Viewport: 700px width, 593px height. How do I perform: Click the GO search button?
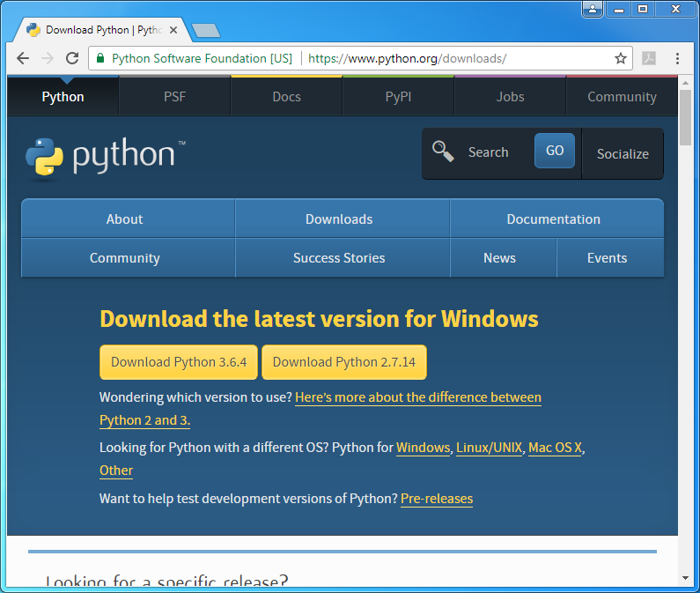(x=555, y=151)
